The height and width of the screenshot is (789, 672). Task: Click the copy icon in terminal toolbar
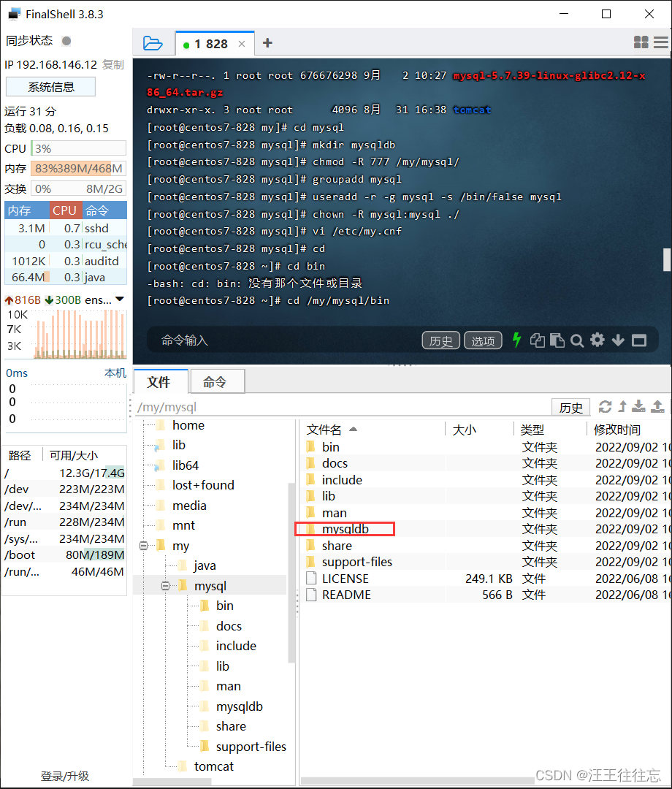[538, 340]
